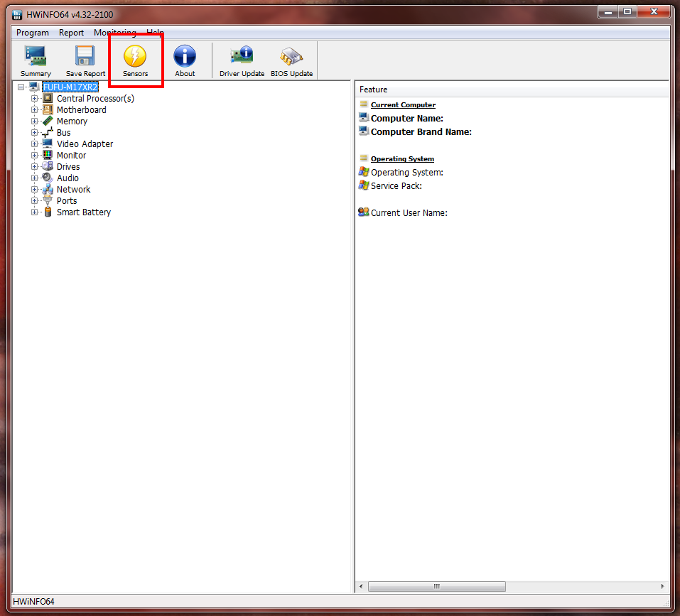The height and width of the screenshot is (616, 680).
Task: Click the Computer Brand Name: row
Action: coord(421,131)
